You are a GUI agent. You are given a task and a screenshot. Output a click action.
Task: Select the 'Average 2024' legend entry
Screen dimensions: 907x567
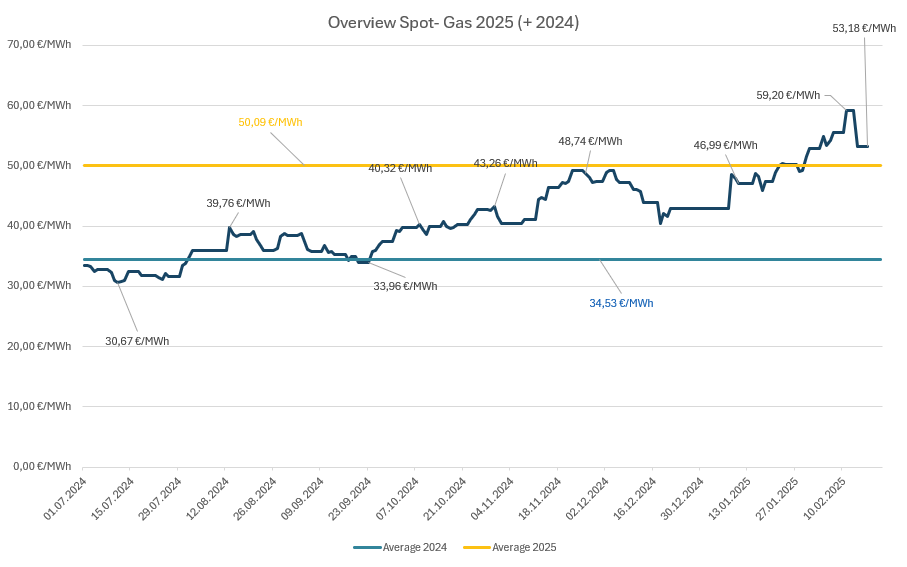[414, 547]
